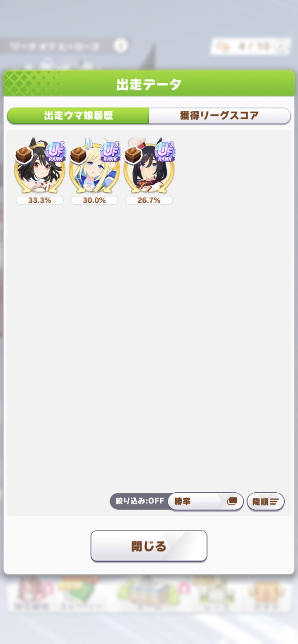Tap the 30.0% win rate label
Screen dimensions: 298x644
click(94, 200)
